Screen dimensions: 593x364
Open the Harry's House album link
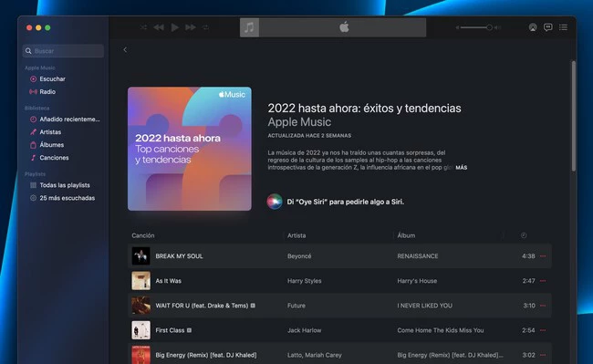point(417,281)
